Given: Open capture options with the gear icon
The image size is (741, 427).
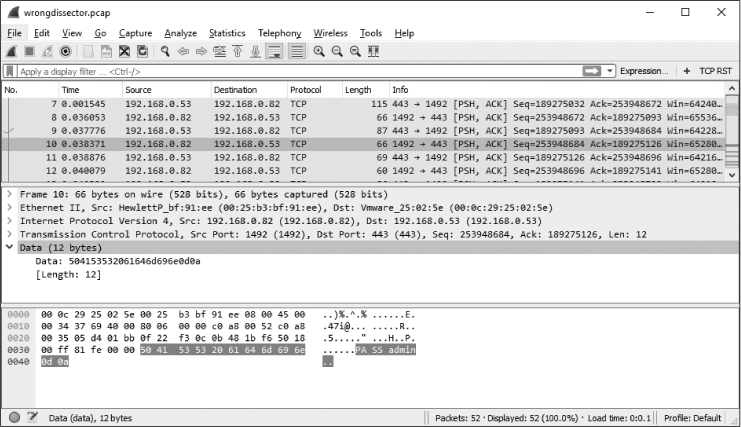Looking at the screenshot, I should tap(66, 51).
